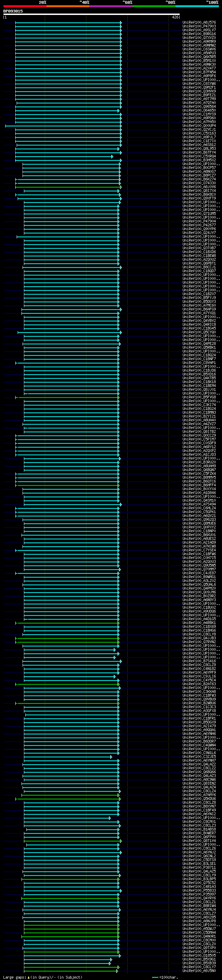Click entry UniRef100_C5X163

click(199, 133)
